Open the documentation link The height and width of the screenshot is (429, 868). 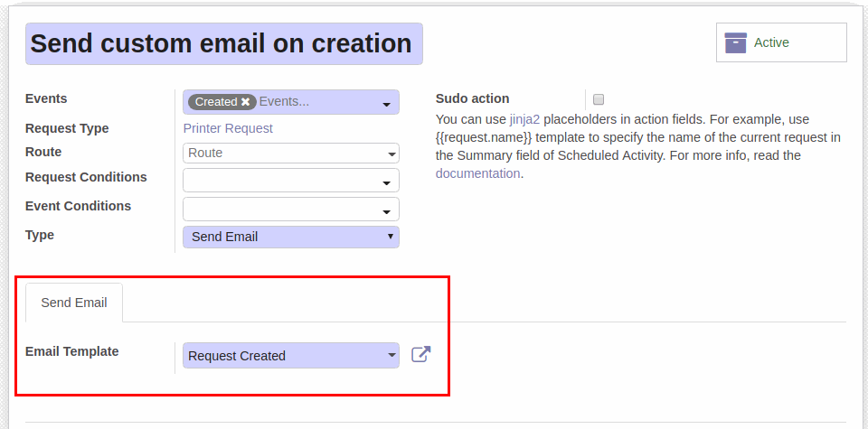pos(477,173)
